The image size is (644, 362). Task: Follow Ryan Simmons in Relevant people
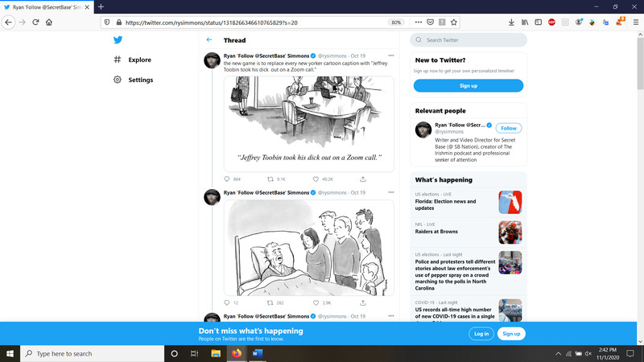[x=508, y=128]
